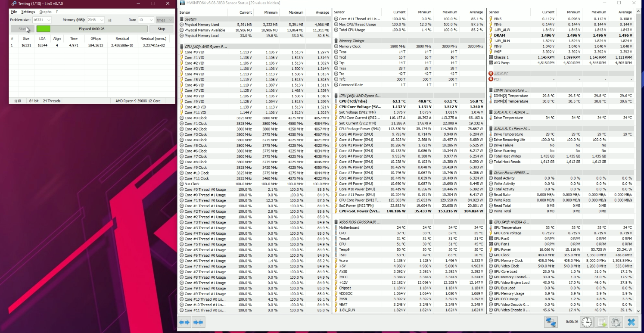Click the lightning icon beside CPU Package Power
The image size is (644, 333).
coord(336,129)
